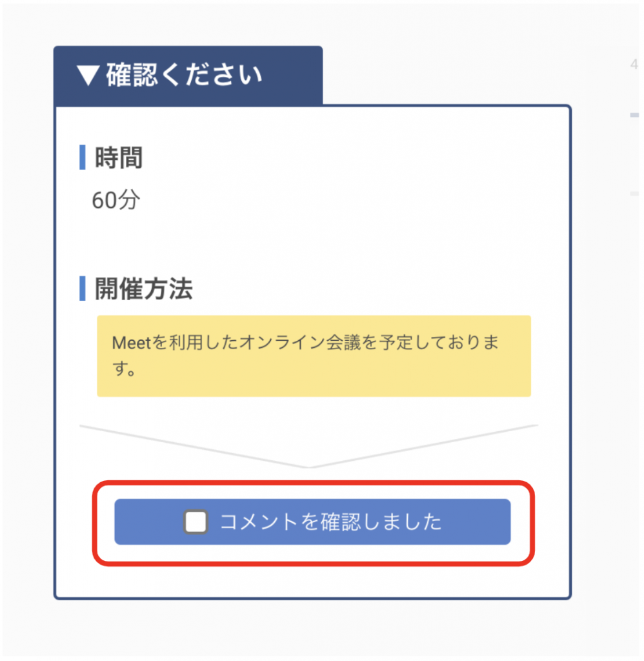
Task: Click the 60分 duration value
Action: [x=116, y=201]
